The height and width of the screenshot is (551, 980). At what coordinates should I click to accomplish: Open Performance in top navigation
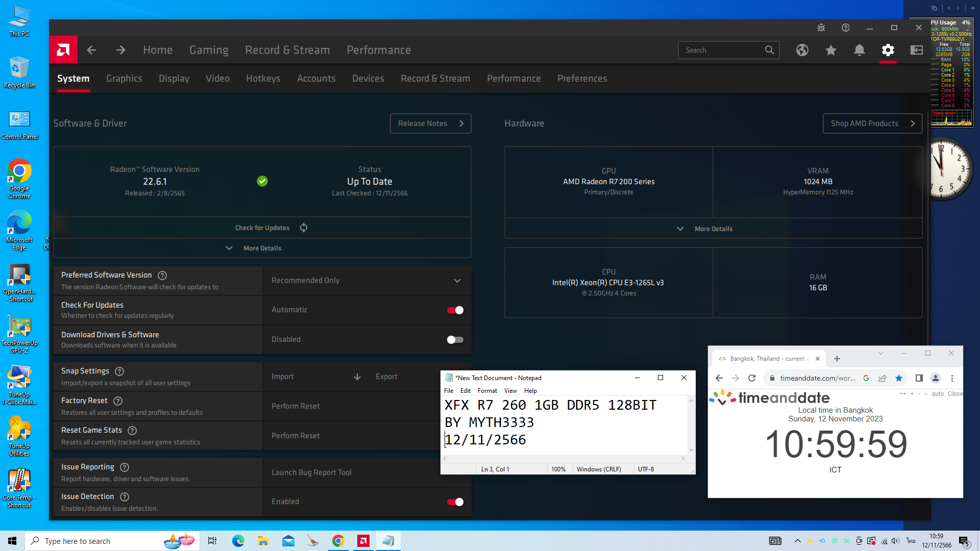point(379,50)
